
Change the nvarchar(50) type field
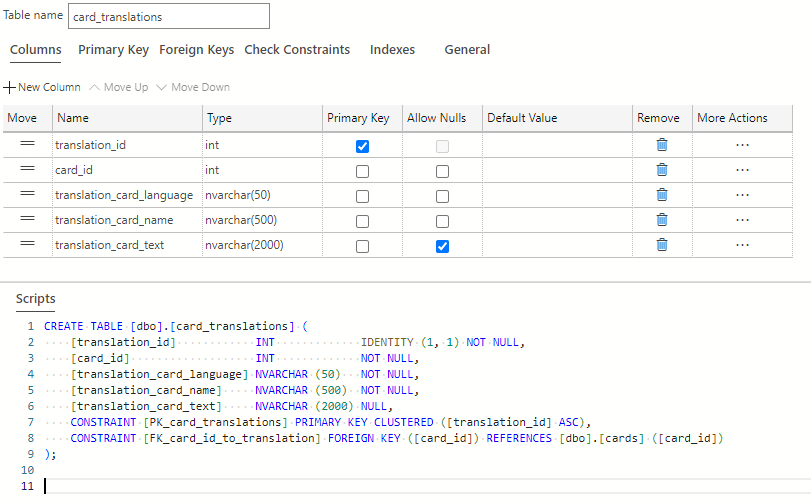coord(262,195)
